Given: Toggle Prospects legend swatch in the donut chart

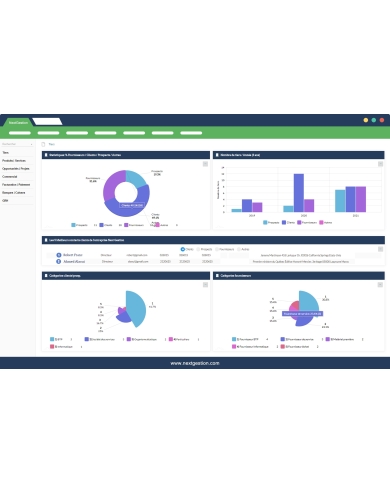Looking at the screenshot, I should [x=74, y=225].
